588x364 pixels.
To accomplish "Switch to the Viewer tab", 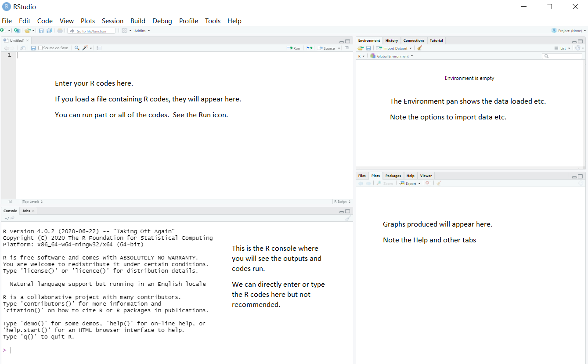I will tap(426, 176).
